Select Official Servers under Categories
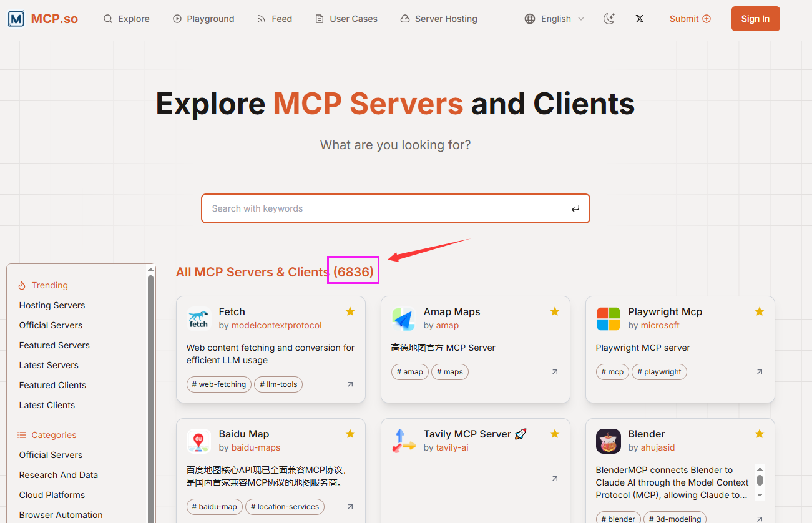Viewport: 812px width, 523px height. coord(51,455)
